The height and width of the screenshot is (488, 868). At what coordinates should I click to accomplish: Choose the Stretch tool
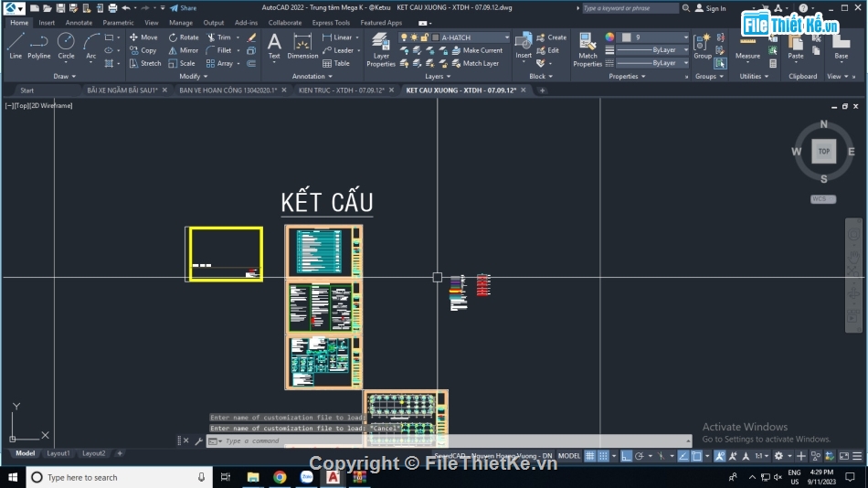click(x=145, y=64)
